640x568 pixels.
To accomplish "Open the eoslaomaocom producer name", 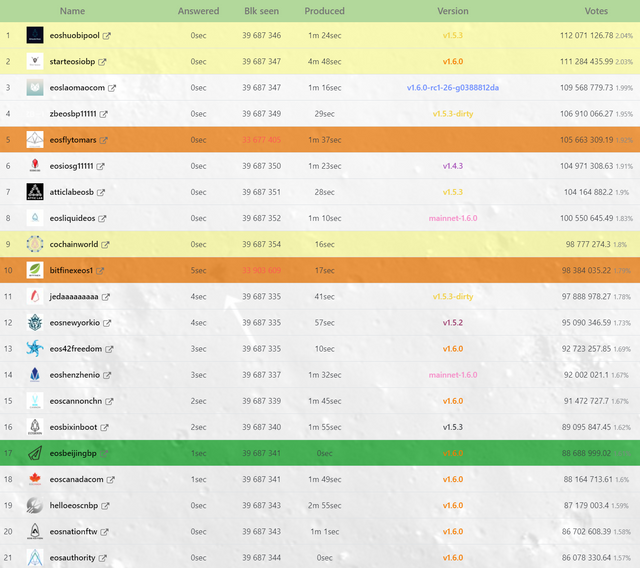I will tap(77, 88).
